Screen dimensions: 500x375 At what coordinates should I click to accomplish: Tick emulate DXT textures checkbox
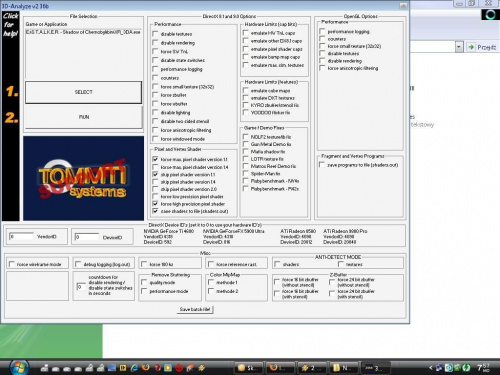246,98
